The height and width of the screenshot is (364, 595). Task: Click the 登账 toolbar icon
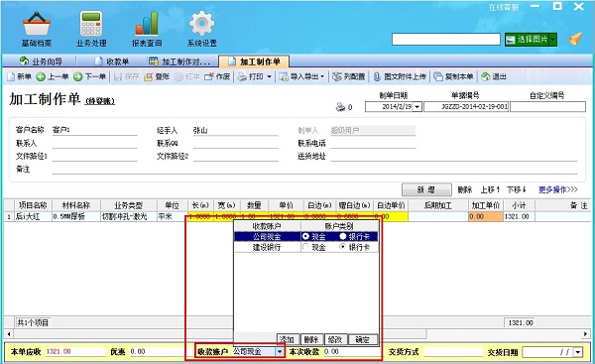coord(149,76)
